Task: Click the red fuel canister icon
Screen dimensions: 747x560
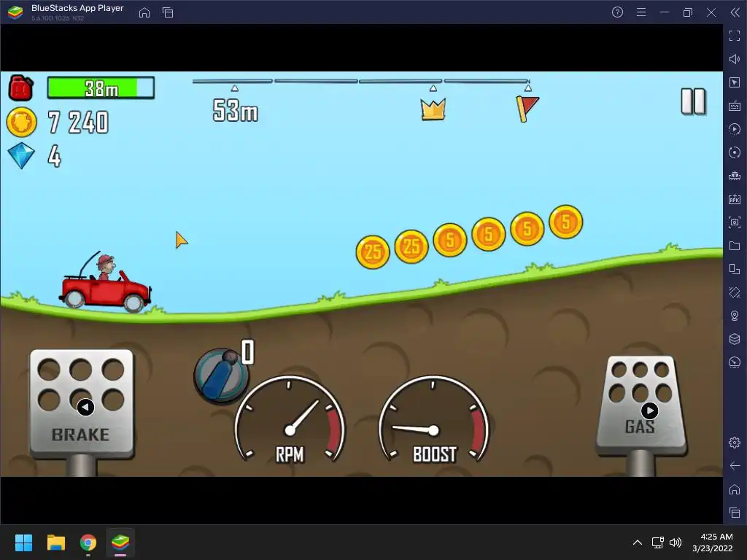Action: click(x=20, y=87)
